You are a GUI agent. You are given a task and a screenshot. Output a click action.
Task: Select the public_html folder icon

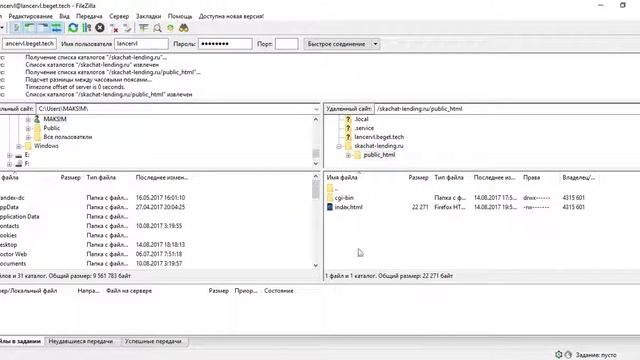point(358,155)
